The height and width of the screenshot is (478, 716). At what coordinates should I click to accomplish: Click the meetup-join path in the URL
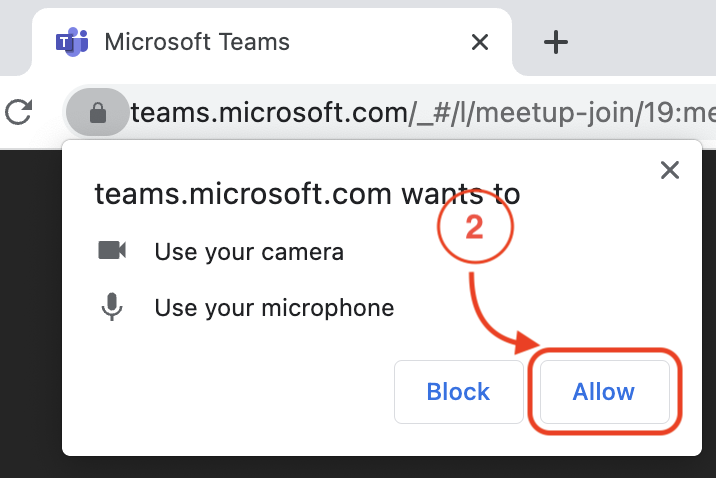click(552, 113)
